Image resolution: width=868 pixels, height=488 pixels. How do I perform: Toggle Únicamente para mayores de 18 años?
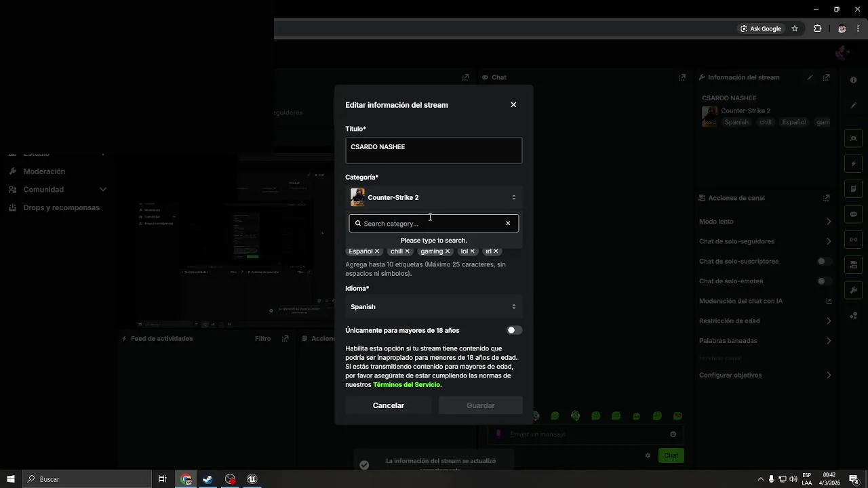coord(515,330)
